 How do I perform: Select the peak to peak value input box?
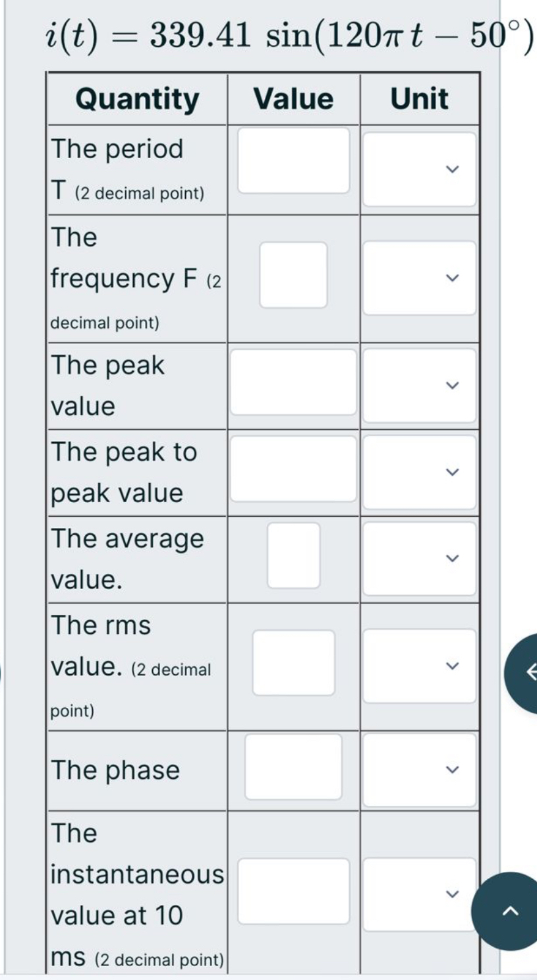coord(293,469)
